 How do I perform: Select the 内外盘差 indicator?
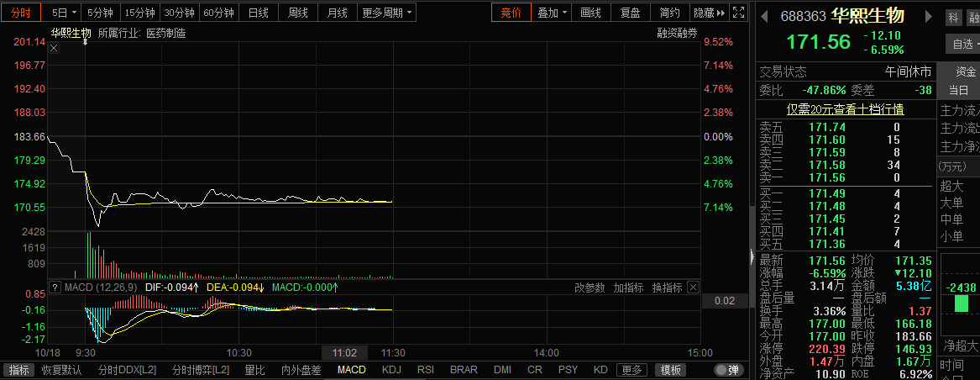tap(301, 370)
